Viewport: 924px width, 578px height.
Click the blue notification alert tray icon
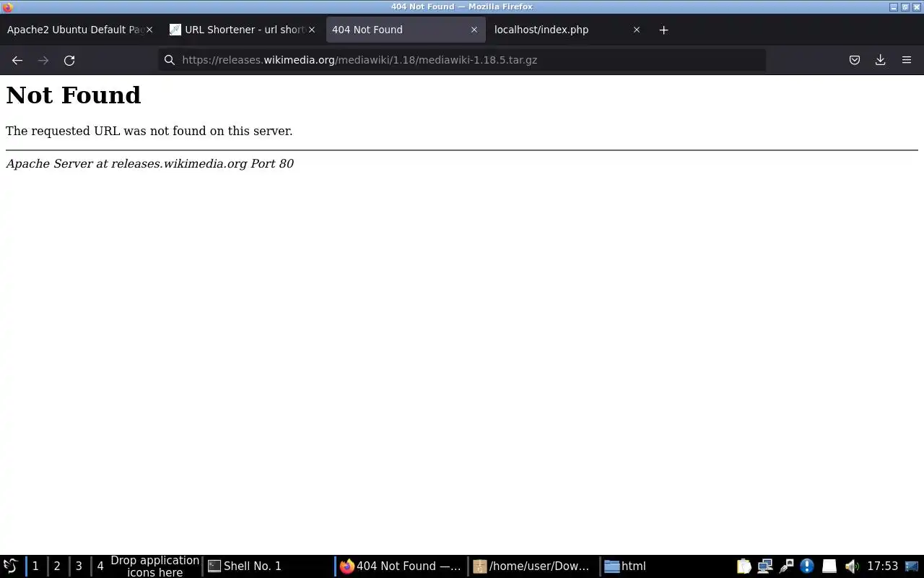(807, 566)
